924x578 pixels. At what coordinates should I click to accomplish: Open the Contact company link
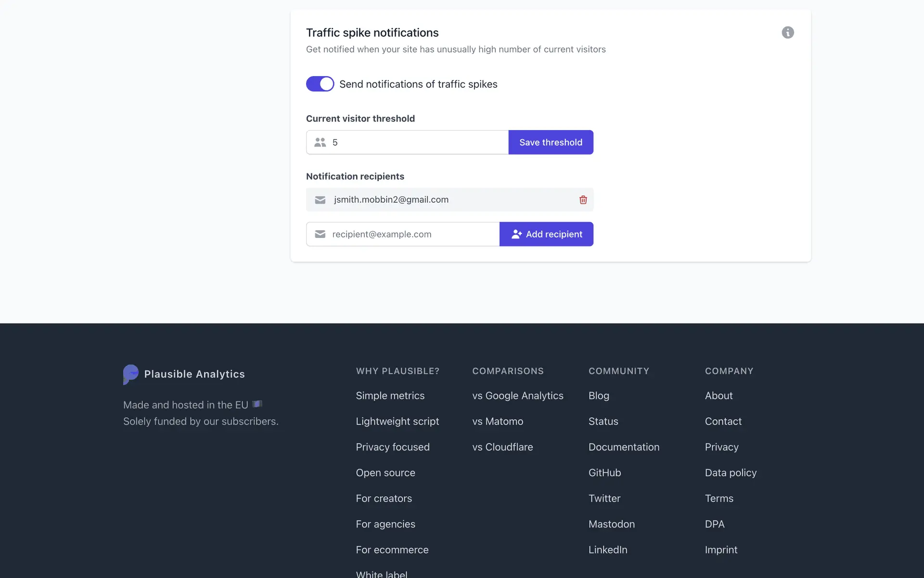tap(723, 421)
